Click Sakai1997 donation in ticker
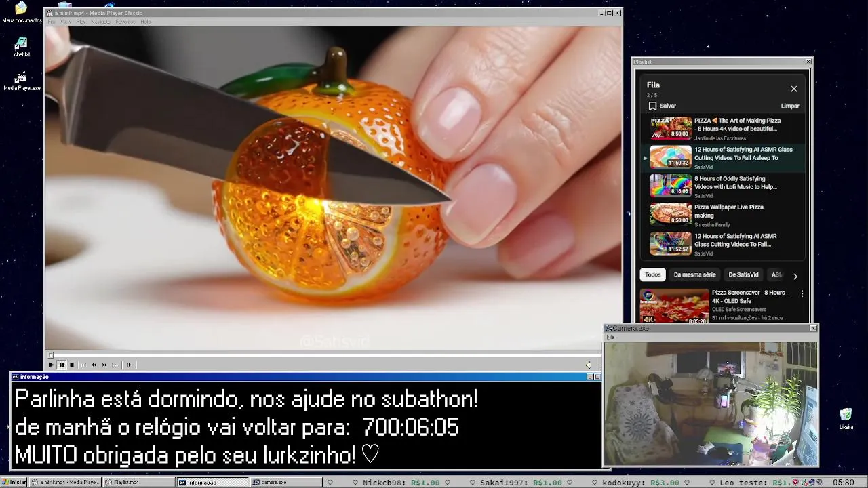 coord(521,483)
